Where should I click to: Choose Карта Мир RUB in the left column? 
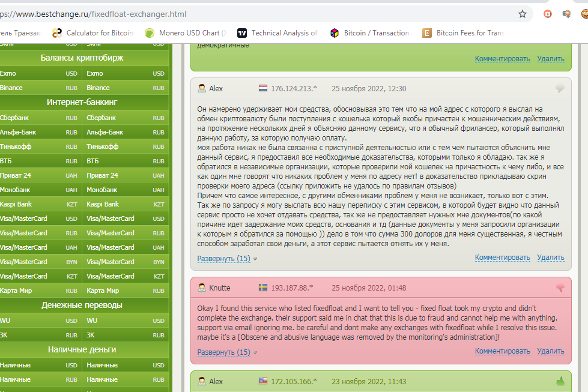click(40, 291)
